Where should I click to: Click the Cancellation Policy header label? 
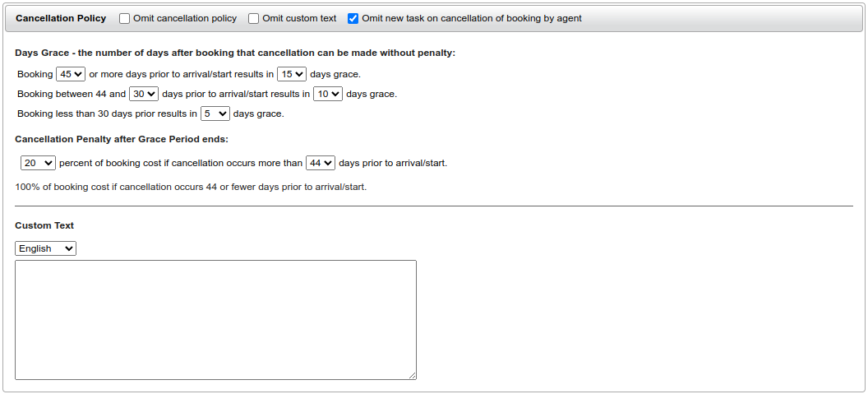pyautogui.click(x=61, y=18)
